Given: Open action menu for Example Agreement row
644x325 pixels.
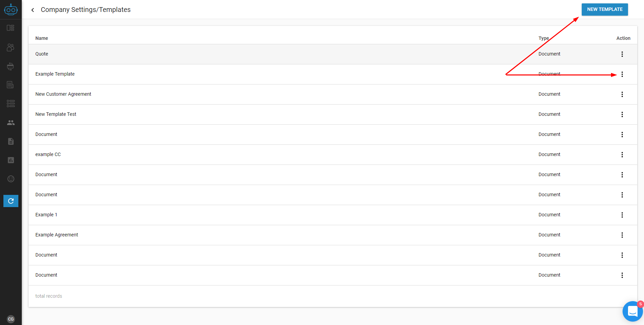Looking at the screenshot, I should (x=622, y=235).
